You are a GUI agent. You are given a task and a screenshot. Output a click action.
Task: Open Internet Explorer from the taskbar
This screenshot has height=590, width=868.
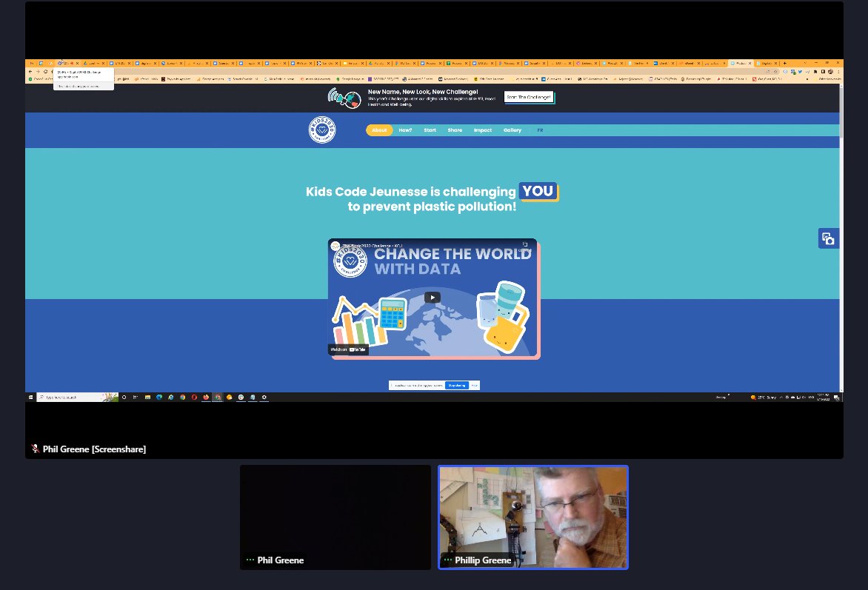(x=170, y=397)
